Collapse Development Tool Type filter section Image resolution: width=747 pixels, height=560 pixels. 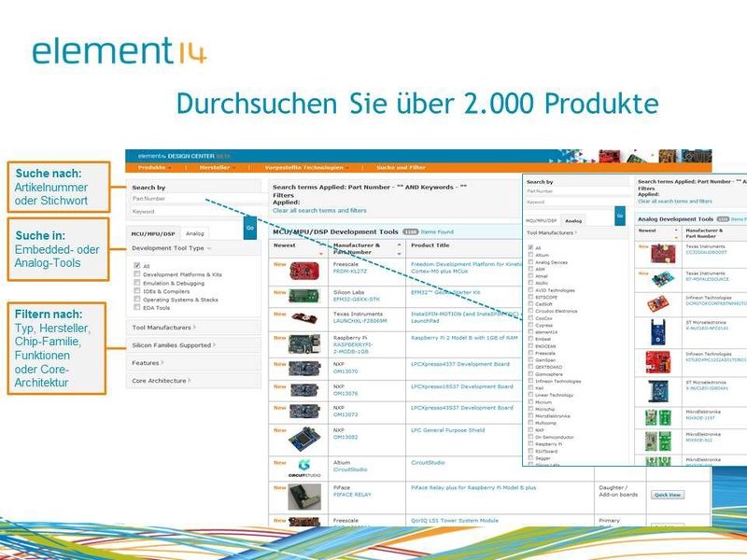171,248
